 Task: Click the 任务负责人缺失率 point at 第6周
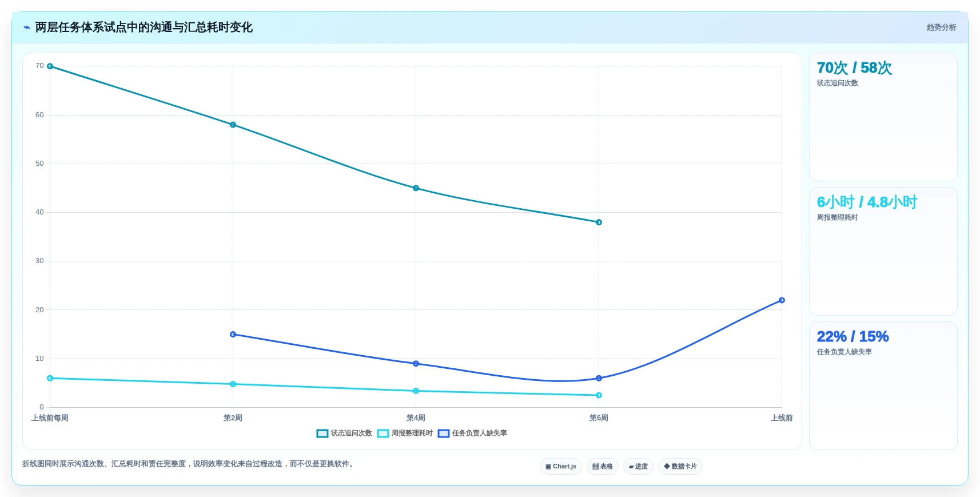[599, 378]
